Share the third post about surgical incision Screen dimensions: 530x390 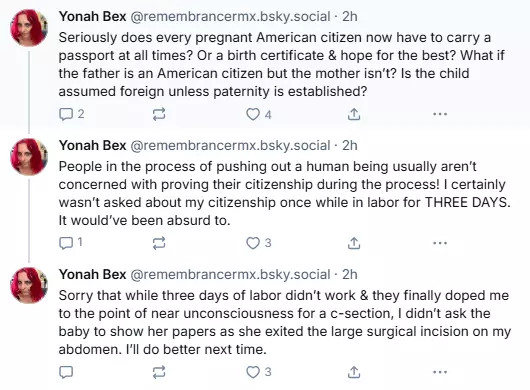point(354,372)
